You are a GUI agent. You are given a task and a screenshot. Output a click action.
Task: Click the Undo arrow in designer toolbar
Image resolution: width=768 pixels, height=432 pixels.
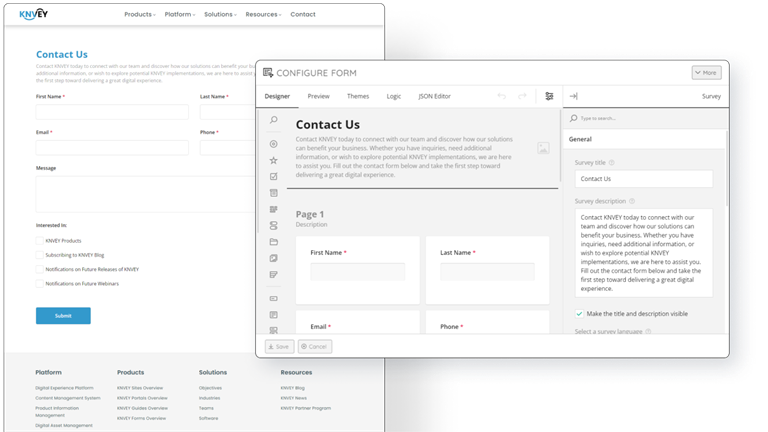coord(502,96)
